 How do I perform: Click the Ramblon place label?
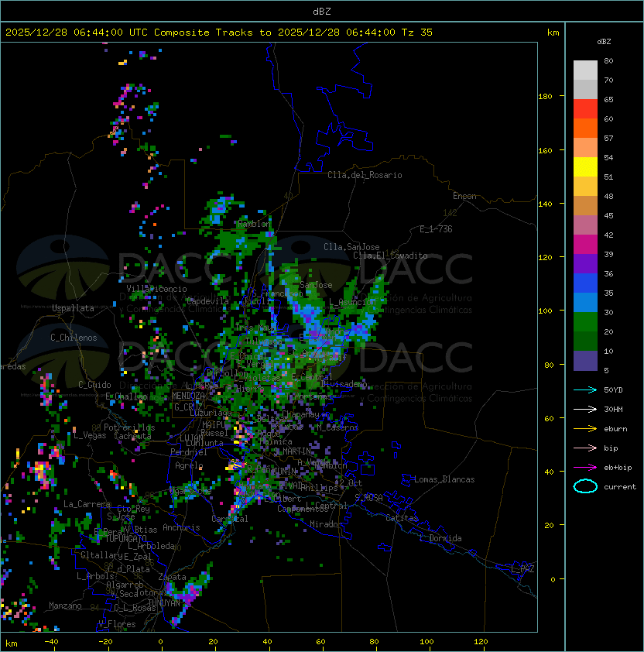[x=254, y=224]
